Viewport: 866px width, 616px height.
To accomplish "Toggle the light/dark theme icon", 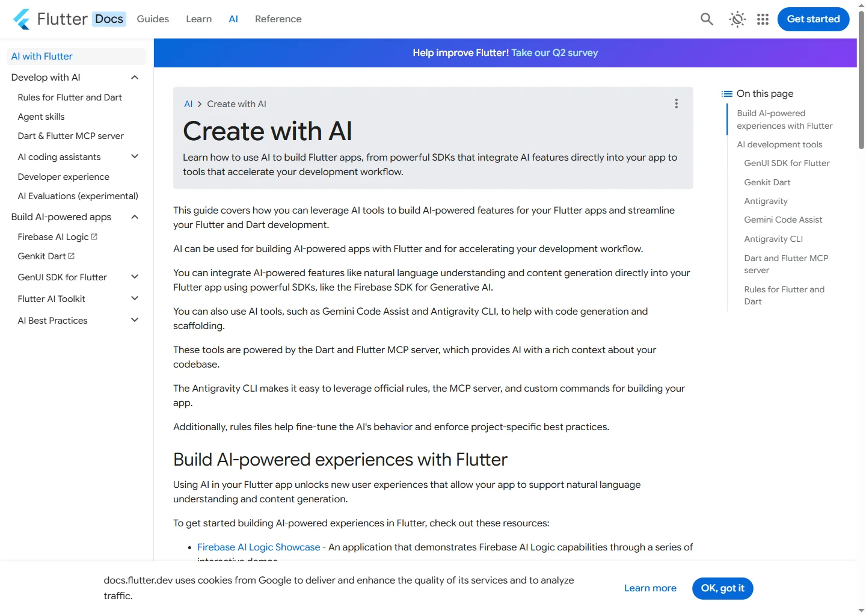I will pyautogui.click(x=737, y=19).
